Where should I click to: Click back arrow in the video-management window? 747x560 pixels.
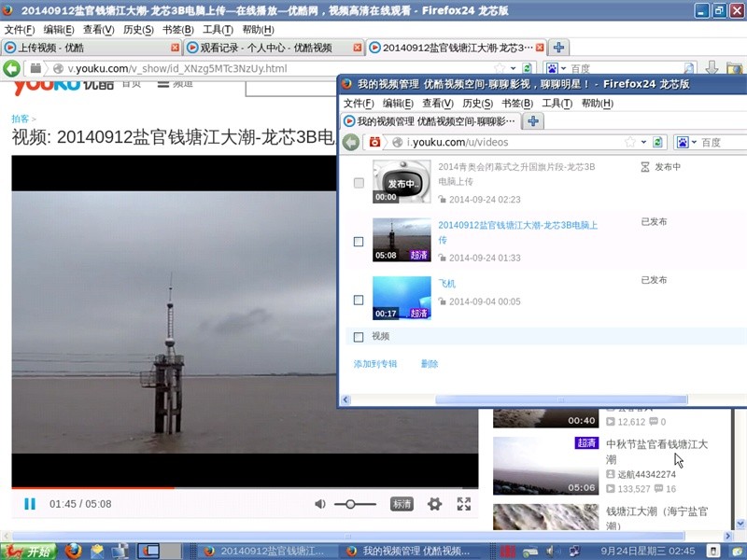tap(351, 142)
